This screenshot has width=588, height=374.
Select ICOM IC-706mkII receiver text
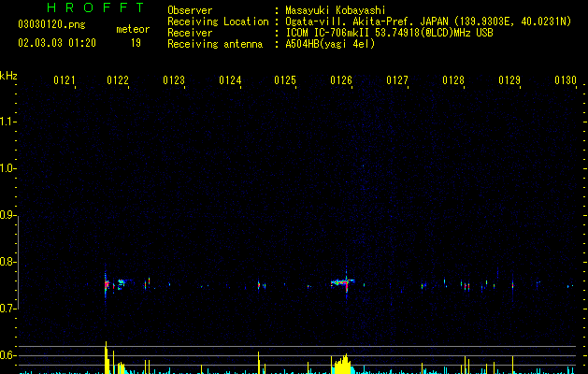pyautogui.click(x=389, y=33)
